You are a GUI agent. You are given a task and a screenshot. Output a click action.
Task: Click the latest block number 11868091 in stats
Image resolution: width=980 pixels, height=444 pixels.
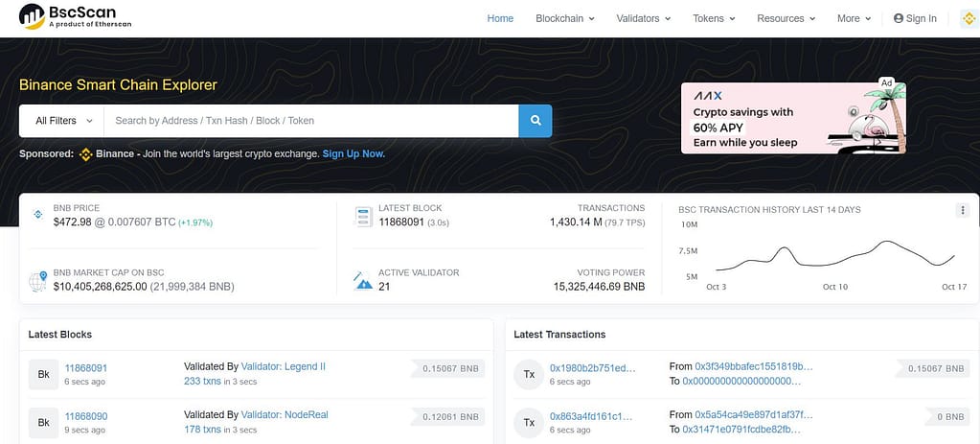[401, 222]
